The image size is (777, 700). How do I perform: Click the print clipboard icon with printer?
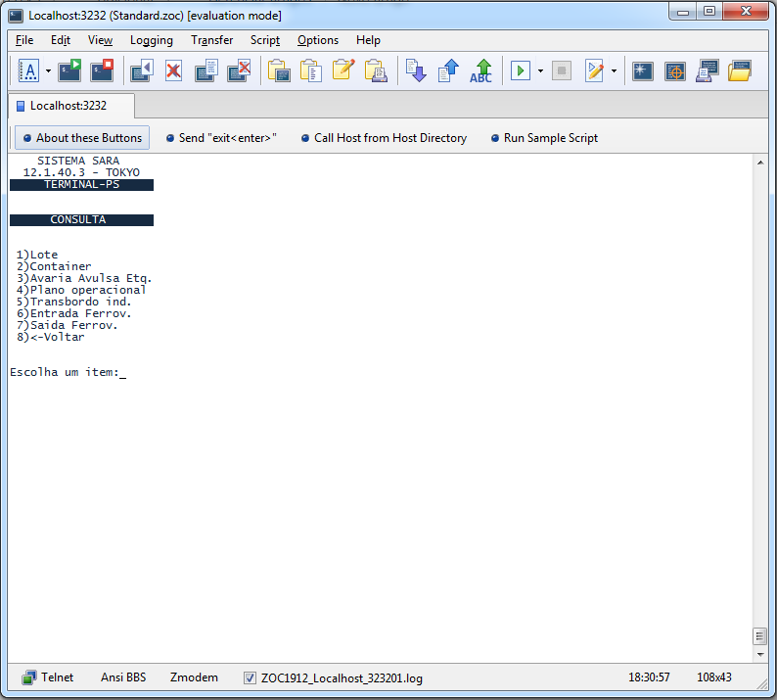click(376, 70)
